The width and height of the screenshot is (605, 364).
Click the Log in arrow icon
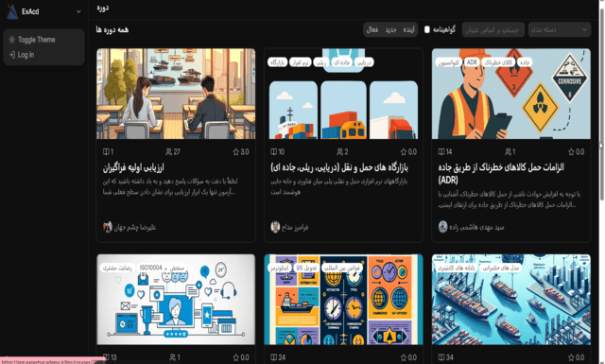coord(12,55)
